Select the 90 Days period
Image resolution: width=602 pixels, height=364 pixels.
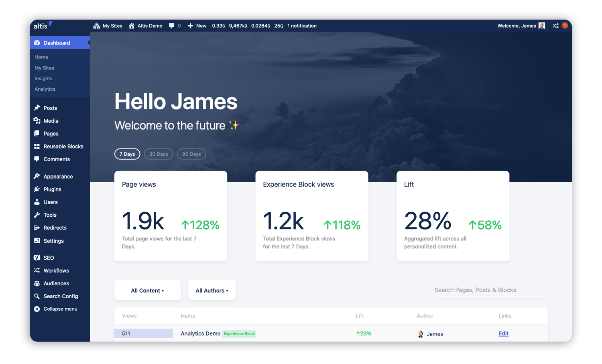tap(191, 154)
